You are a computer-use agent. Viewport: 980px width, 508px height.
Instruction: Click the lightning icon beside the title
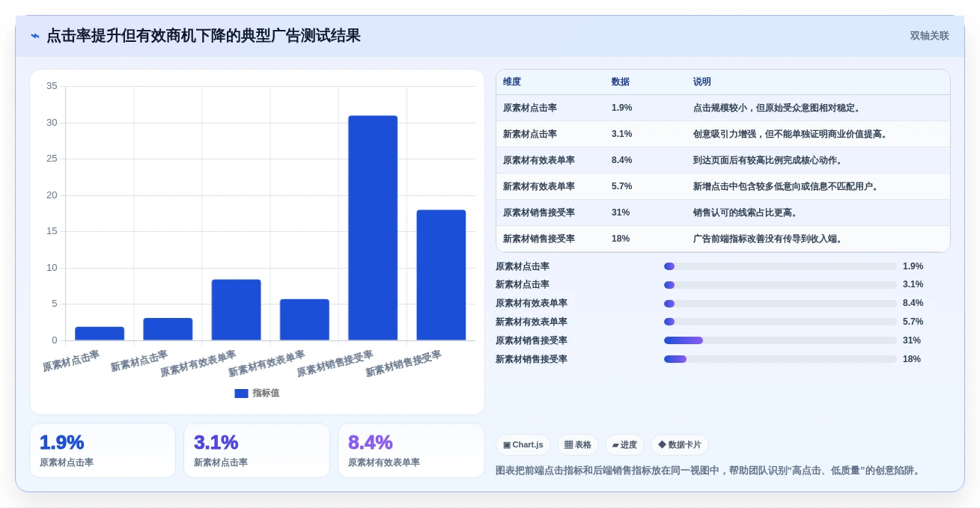click(x=35, y=36)
